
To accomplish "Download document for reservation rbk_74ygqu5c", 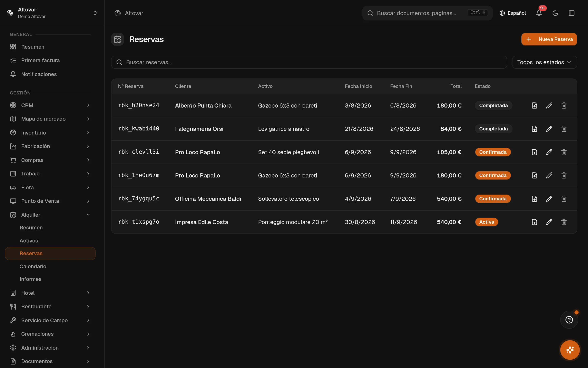I will coord(534,199).
